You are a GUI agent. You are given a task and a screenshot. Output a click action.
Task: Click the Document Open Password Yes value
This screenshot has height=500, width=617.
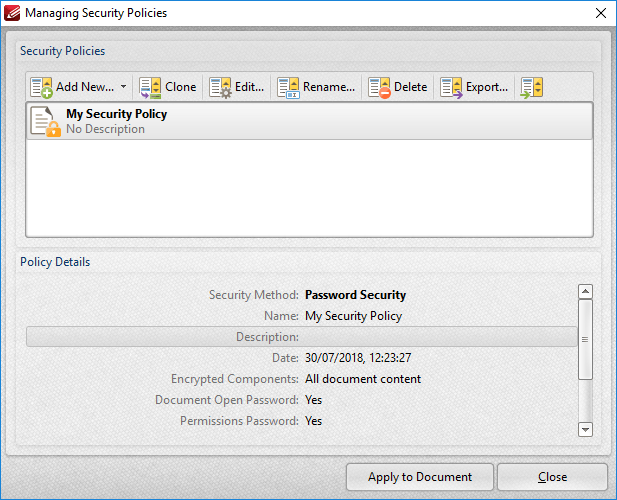click(313, 400)
